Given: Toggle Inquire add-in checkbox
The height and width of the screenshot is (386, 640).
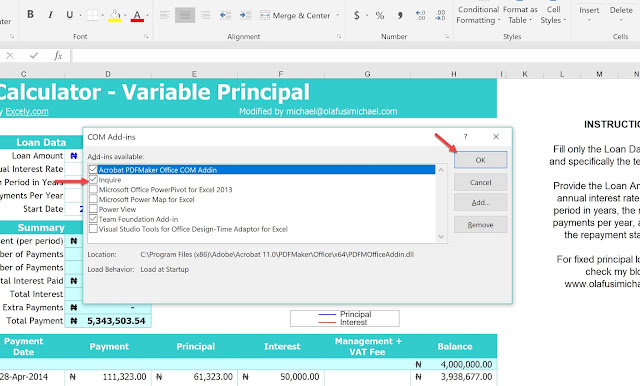Looking at the screenshot, I should (x=93, y=180).
